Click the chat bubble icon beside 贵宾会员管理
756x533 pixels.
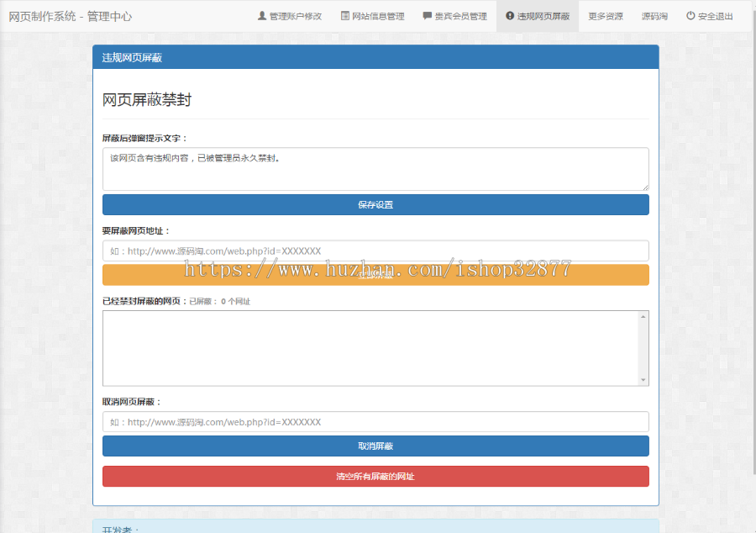(428, 16)
